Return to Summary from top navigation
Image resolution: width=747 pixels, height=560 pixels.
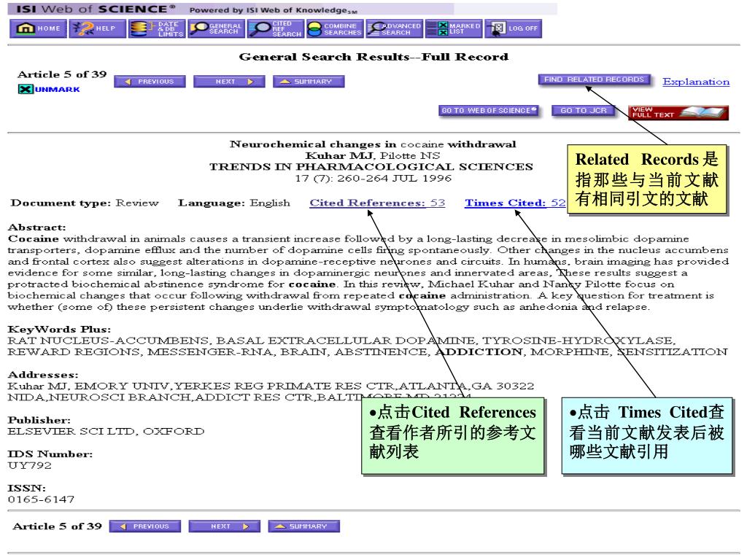tap(309, 82)
